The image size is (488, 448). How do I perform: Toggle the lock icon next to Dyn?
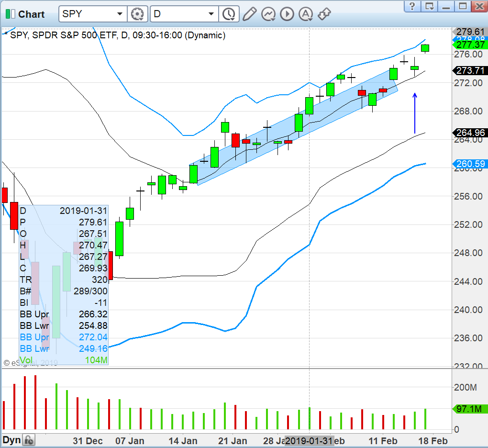pos(29,440)
